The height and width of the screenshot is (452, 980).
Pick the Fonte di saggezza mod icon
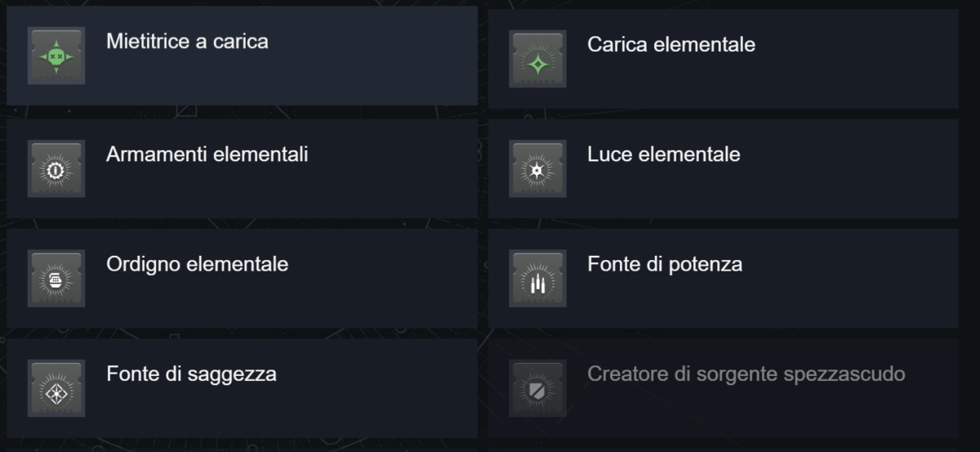point(56,388)
